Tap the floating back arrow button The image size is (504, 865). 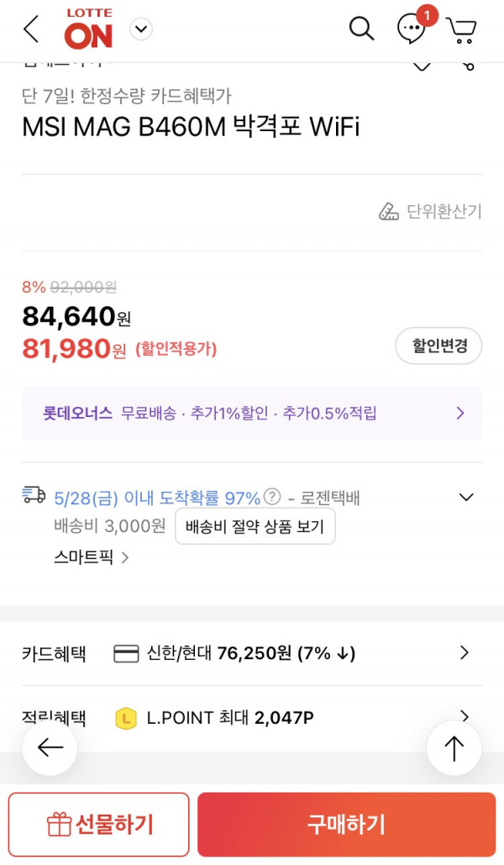click(x=50, y=748)
